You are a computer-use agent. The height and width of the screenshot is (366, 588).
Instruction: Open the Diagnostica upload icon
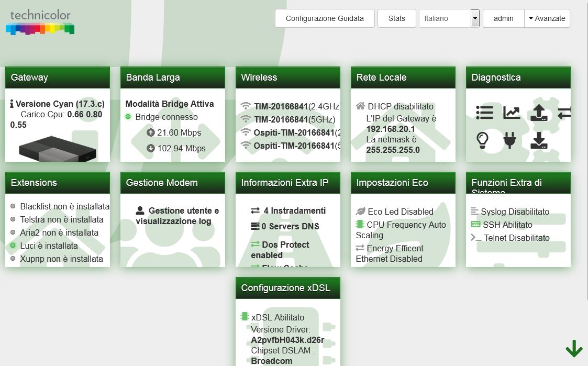(x=539, y=113)
